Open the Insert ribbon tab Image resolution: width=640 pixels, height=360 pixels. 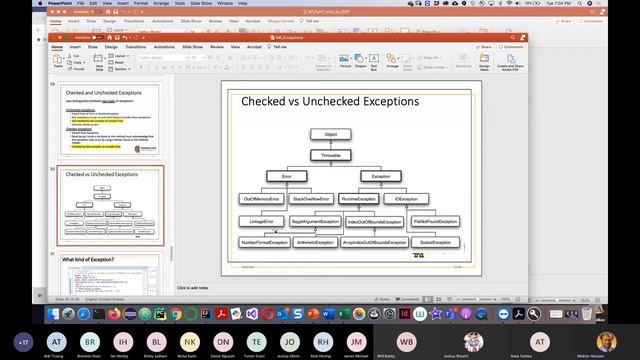coord(75,47)
